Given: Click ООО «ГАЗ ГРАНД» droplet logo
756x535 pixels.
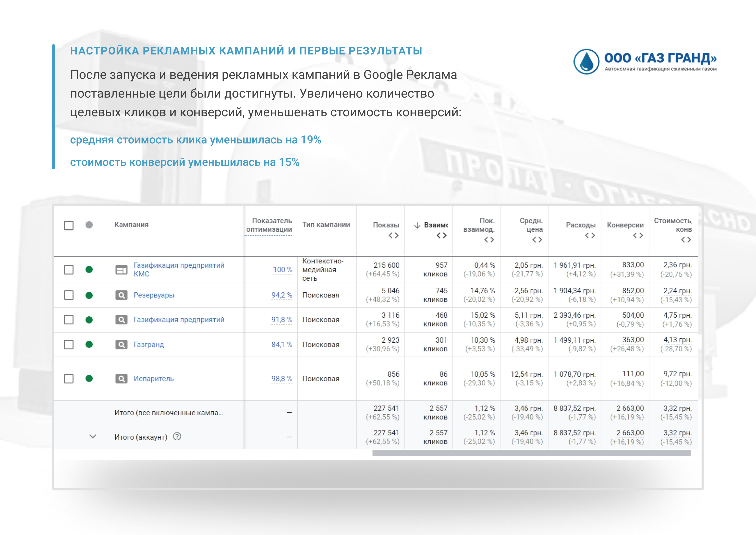Looking at the screenshot, I should tap(586, 62).
